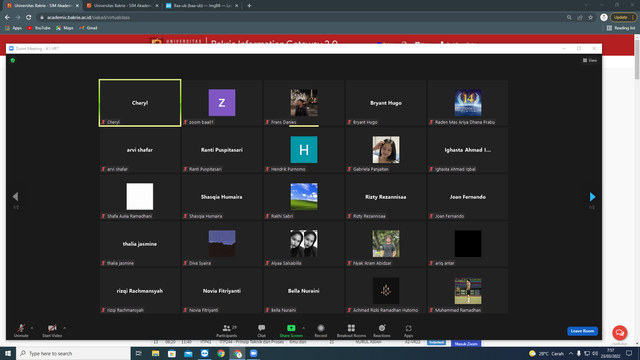Open the Gmail bookmark
The image size is (640, 360).
click(88, 28)
